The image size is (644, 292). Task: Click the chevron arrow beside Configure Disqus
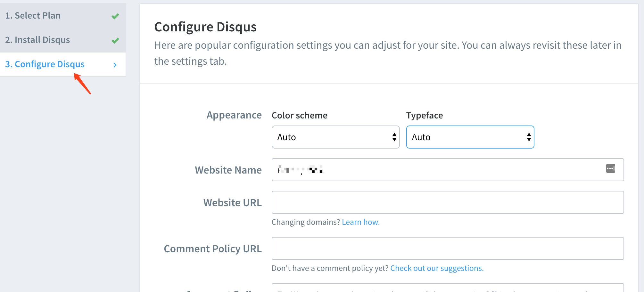pyautogui.click(x=115, y=65)
